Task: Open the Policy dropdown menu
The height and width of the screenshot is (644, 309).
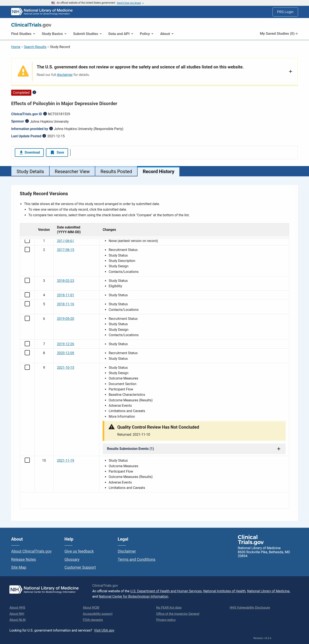Action: click(147, 34)
